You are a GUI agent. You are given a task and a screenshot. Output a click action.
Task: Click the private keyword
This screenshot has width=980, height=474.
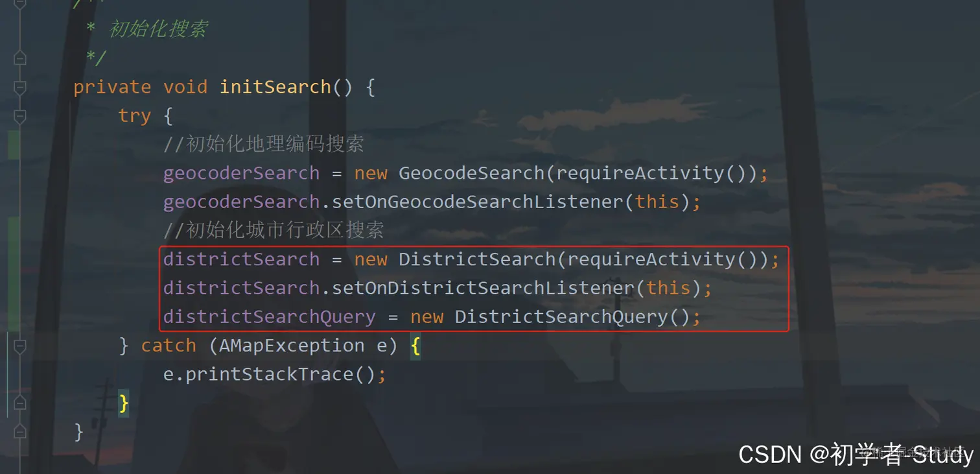[x=112, y=87]
